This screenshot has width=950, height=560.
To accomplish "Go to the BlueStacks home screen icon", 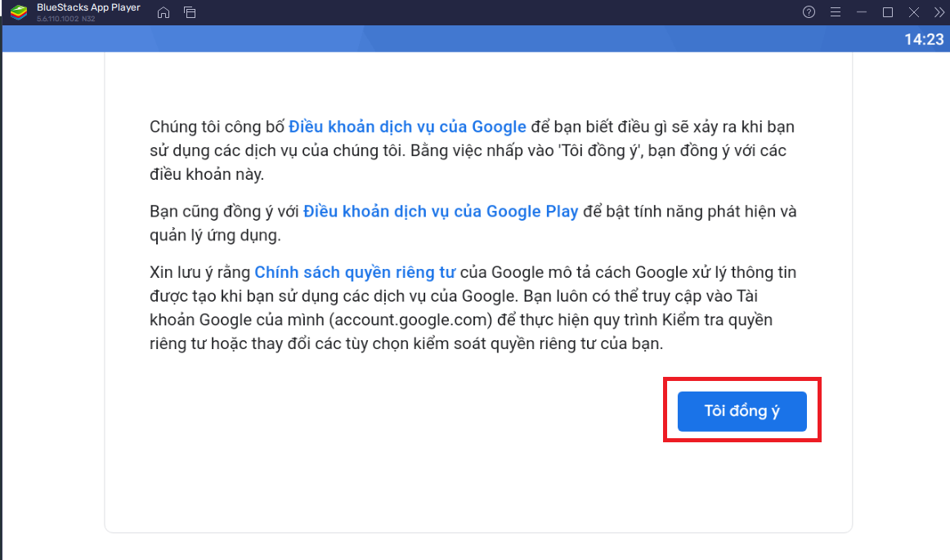I will 164,12.
